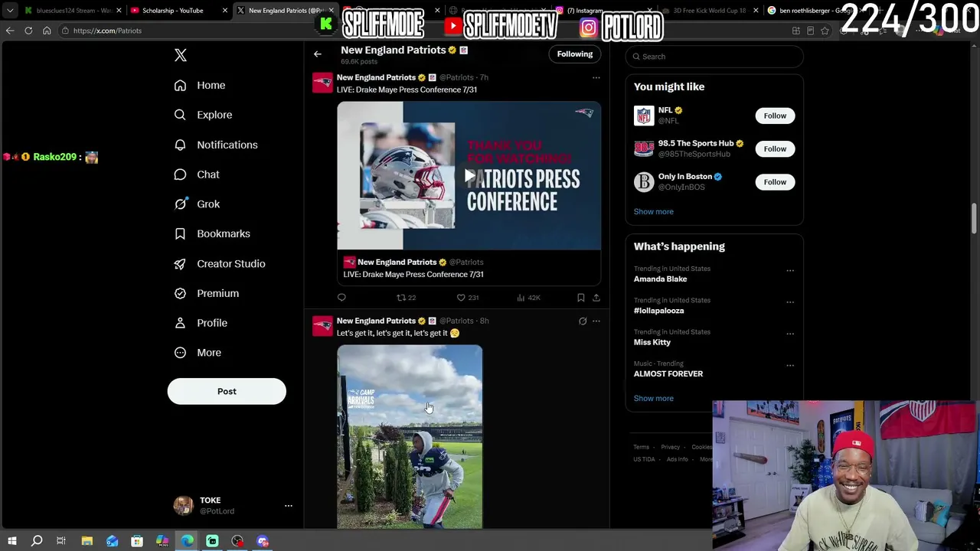Open options for the Amanda Blake trend

(790, 270)
